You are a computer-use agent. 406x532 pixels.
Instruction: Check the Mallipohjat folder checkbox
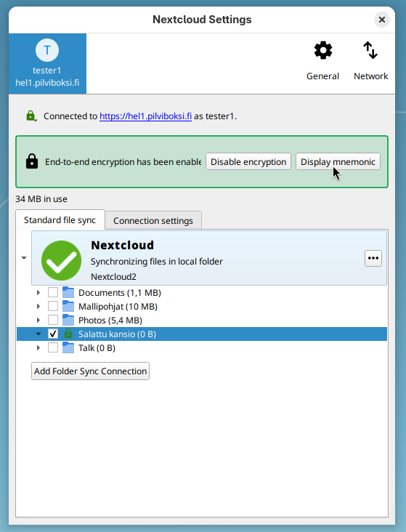tap(53, 306)
